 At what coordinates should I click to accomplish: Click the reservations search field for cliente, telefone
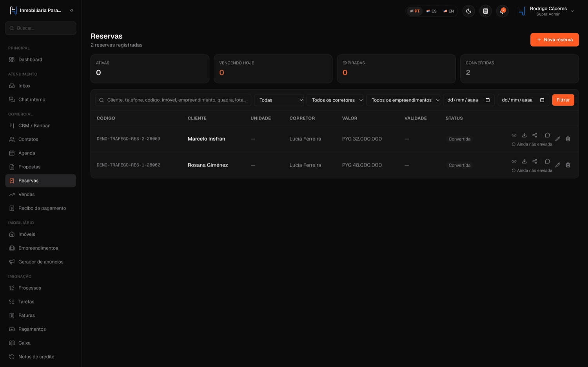point(173,100)
